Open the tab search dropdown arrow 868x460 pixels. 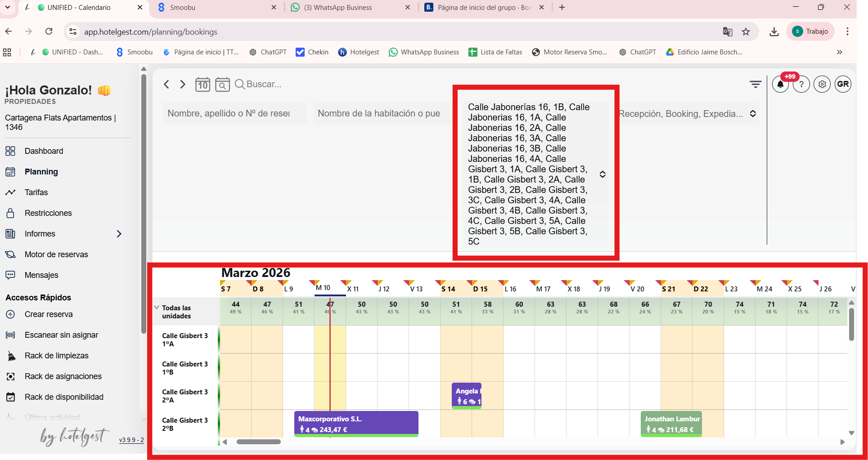(x=8, y=7)
